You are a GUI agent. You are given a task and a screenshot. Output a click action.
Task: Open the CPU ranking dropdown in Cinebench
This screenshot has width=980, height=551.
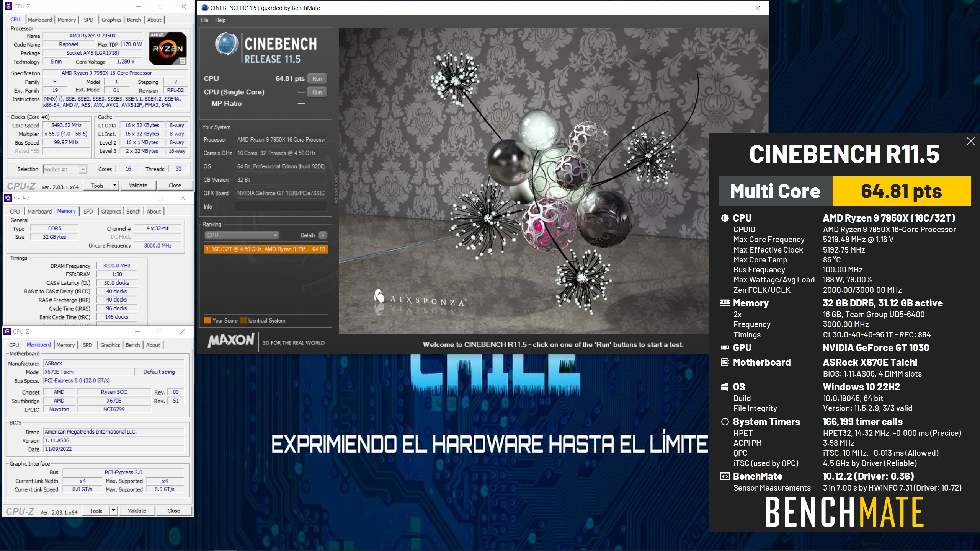click(x=241, y=235)
